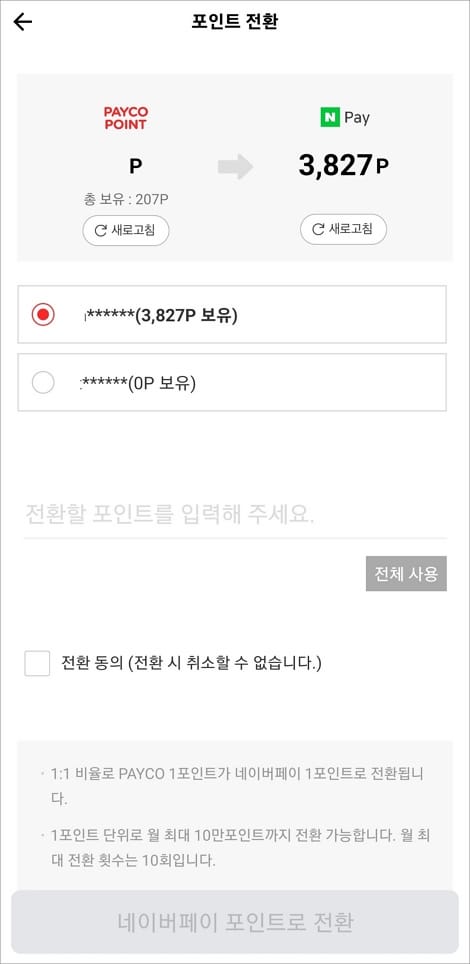Image resolution: width=470 pixels, height=964 pixels.
Task: Go back using the left arrow icon
Action: (x=23, y=22)
